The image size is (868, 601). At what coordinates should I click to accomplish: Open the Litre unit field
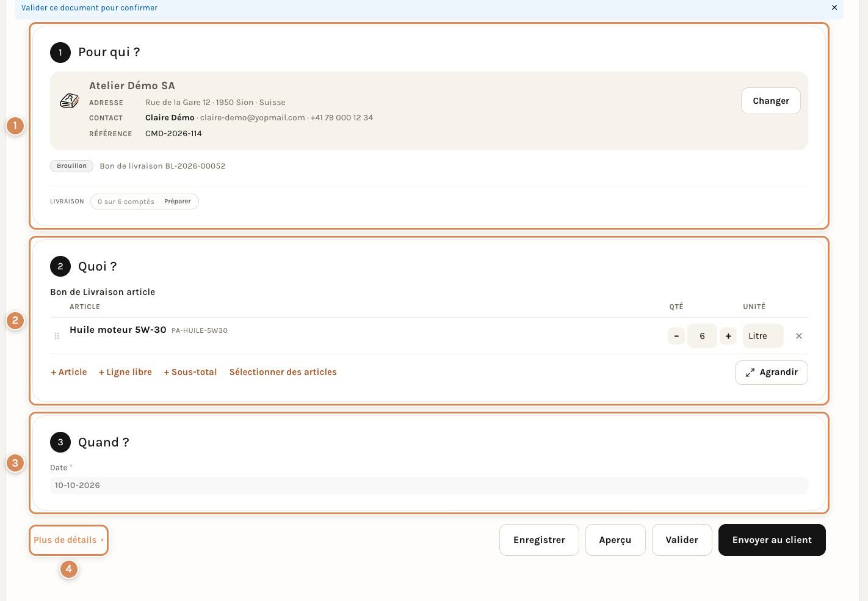(x=763, y=336)
